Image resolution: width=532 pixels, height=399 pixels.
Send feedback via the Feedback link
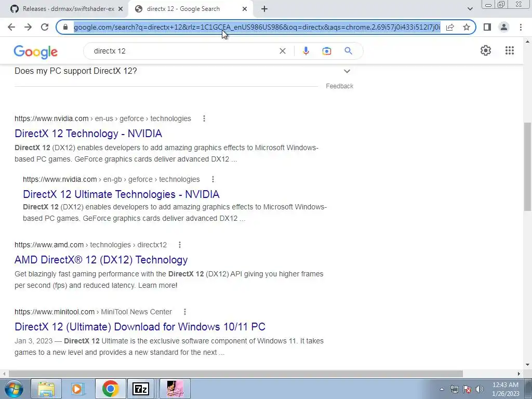pyautogui.click(x=339, y=86)
